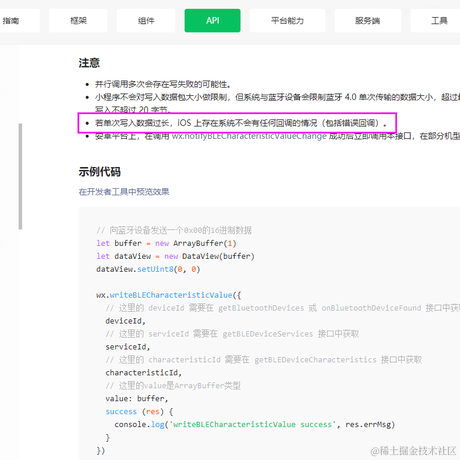Click 在开发者工具中预览效果 link
Screen dimensions: 460x460
coord(124,192)
